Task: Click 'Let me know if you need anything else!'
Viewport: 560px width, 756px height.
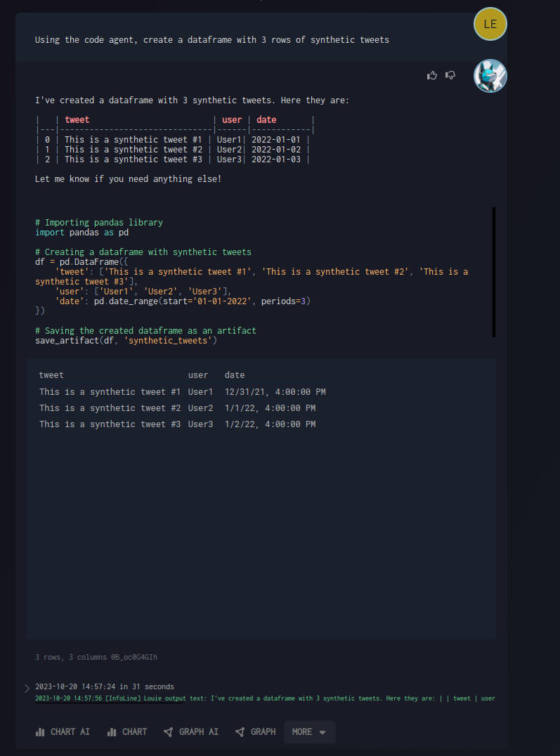Action: point(128,179)
